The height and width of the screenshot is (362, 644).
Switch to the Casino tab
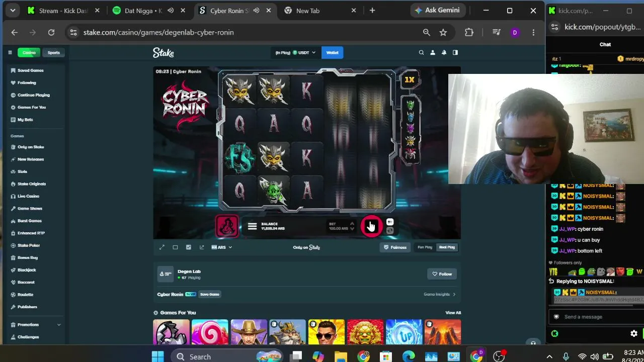pos(29,53)
